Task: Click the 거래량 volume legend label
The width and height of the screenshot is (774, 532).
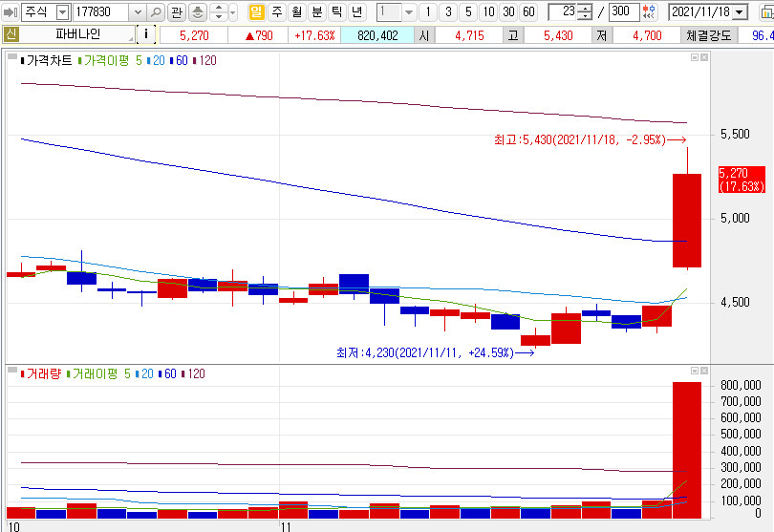Action: pyautogui.click(x=41, y=374)
